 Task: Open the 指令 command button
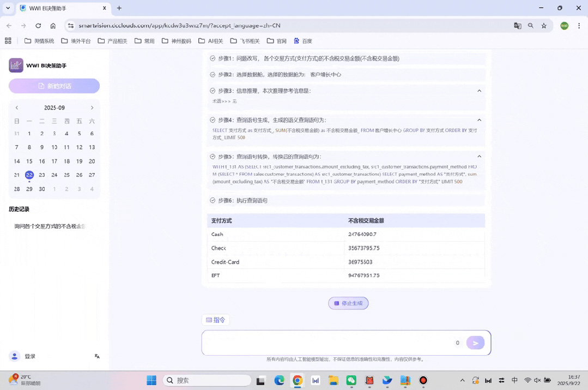click(x=215, y=320)
